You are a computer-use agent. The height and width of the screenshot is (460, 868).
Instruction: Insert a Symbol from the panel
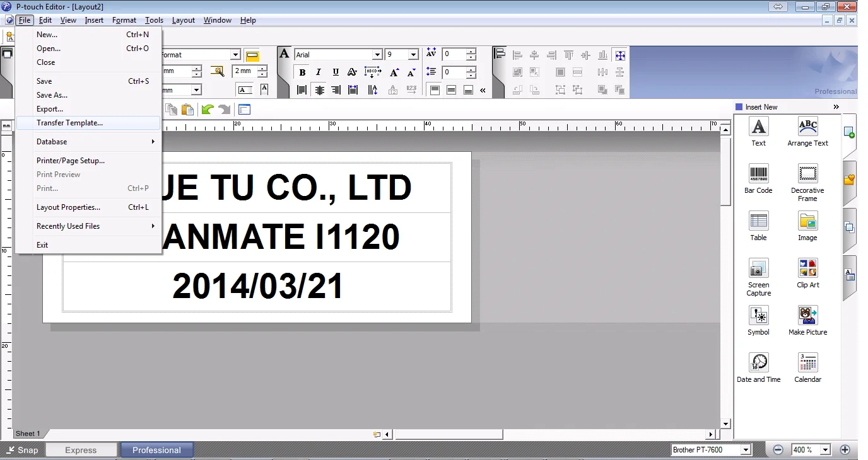point(758,316)
